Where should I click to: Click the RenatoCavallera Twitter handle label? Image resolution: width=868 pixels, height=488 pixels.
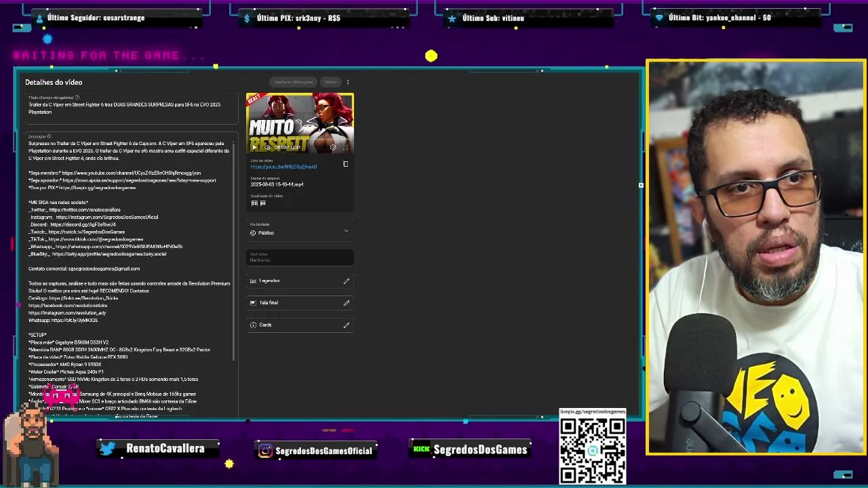(165, 449)
